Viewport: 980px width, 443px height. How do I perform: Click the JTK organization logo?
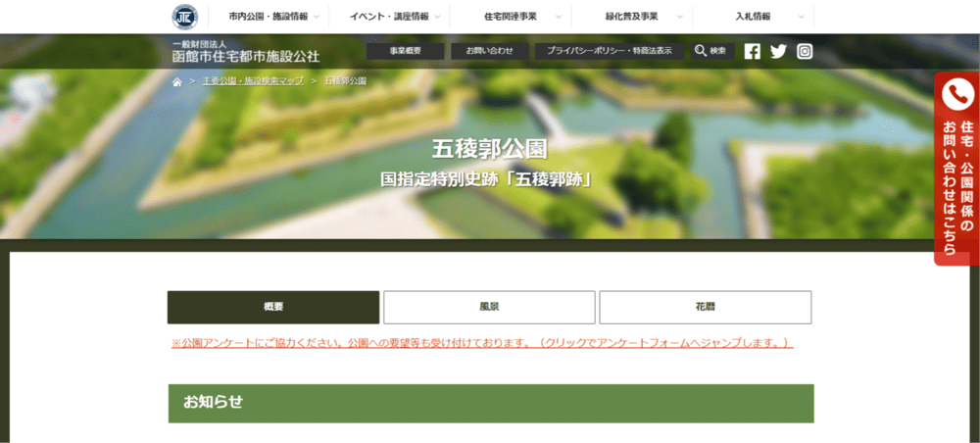click(185, 17)
